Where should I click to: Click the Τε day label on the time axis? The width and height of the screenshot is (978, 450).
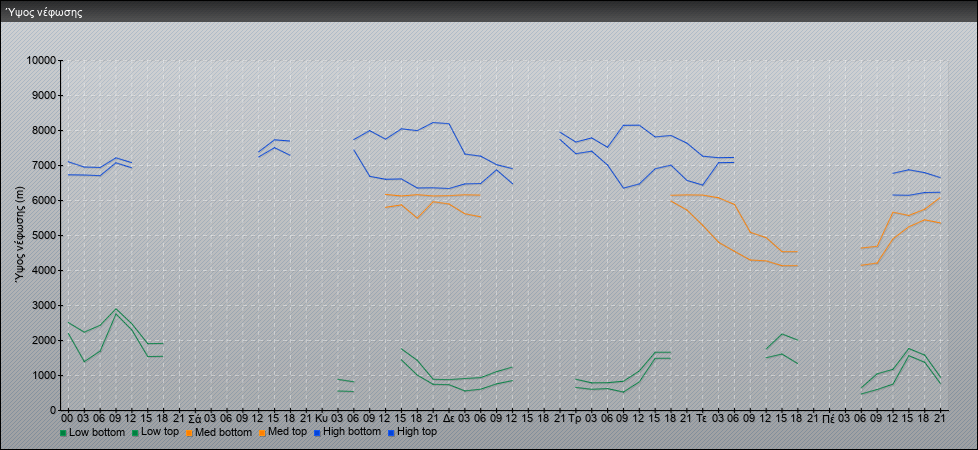coord(702,418)
